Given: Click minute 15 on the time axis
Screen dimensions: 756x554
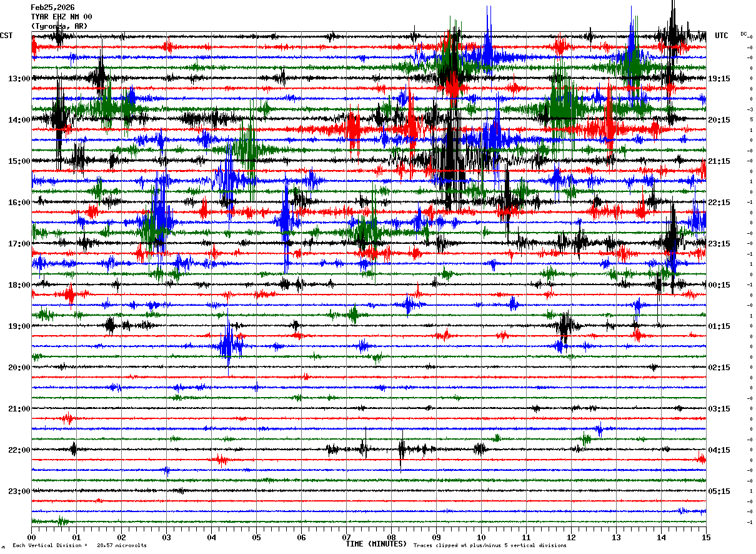Looking at the screenshot, I should tap(707, 537).
